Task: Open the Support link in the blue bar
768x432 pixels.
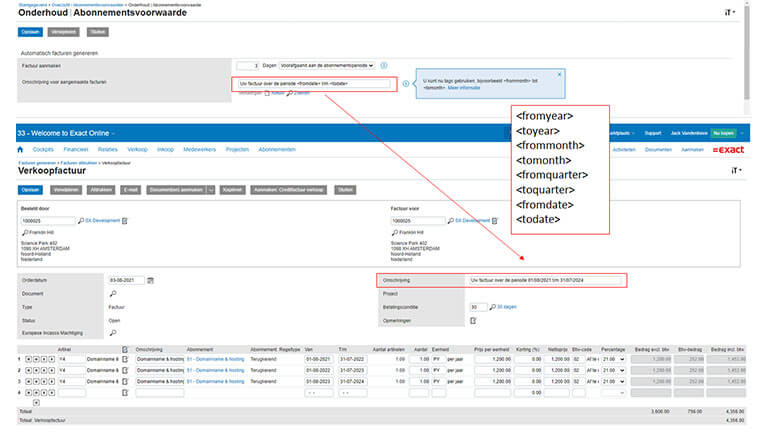Action: [x=653, y=133]
